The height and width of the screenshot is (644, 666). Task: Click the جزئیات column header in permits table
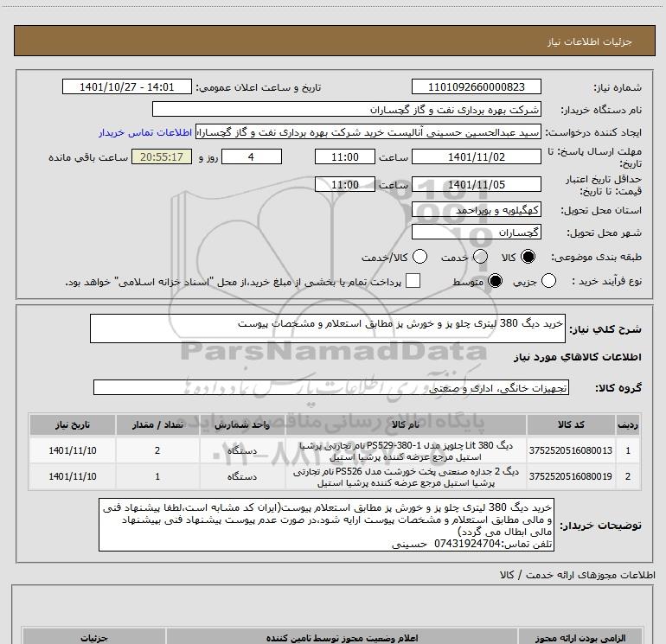[x=94, y=637]
